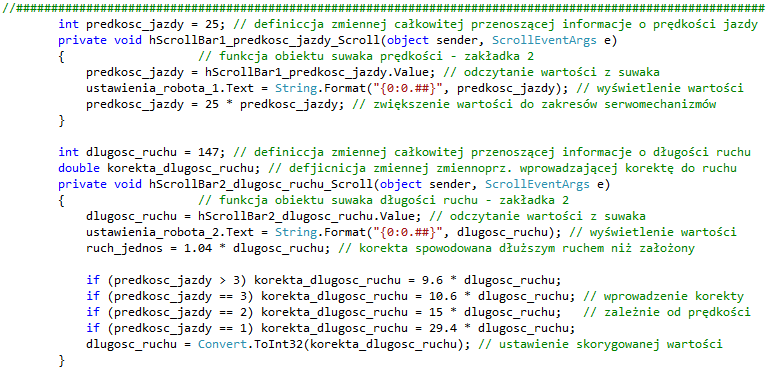This screenshot has height=371, width=768.
Task: Click the text 'ustawienia_robota_2.Text'
Action: point(169,232)
